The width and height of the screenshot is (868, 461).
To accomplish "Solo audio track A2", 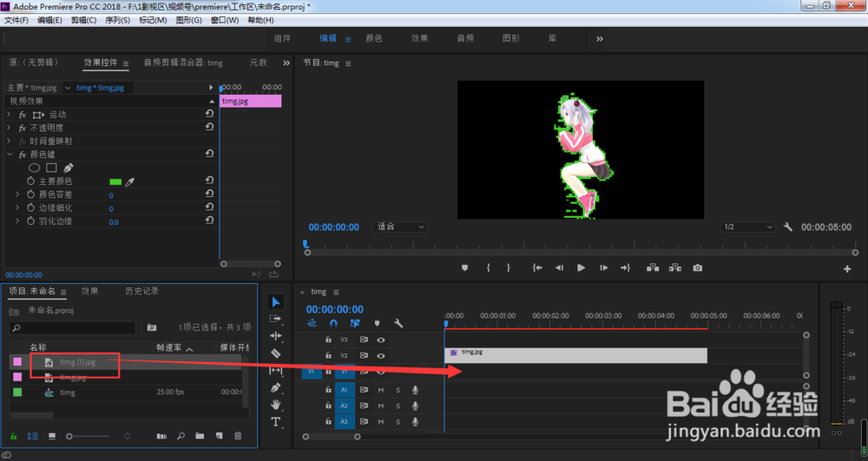I will point(398,406).
